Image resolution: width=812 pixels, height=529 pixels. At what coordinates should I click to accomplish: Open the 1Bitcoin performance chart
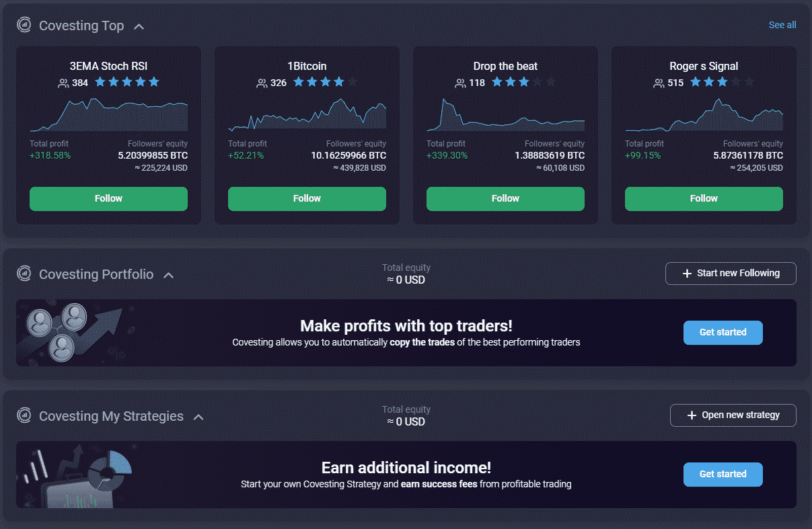(307, 115)
